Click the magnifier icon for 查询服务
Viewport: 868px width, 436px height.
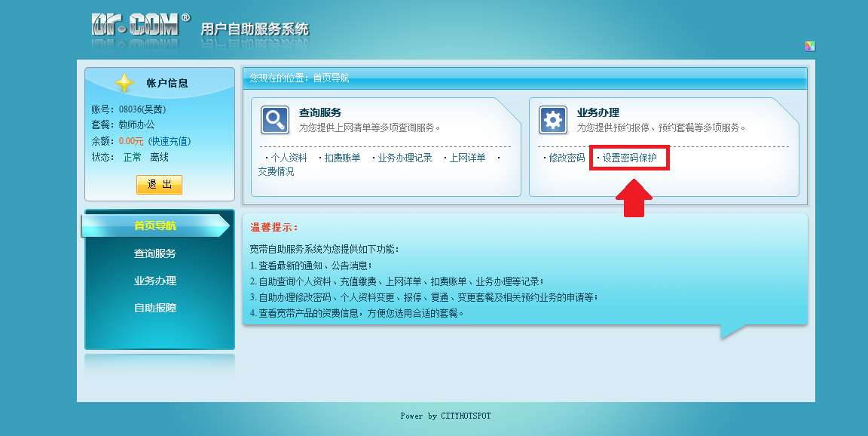click(x=275, y=120)
